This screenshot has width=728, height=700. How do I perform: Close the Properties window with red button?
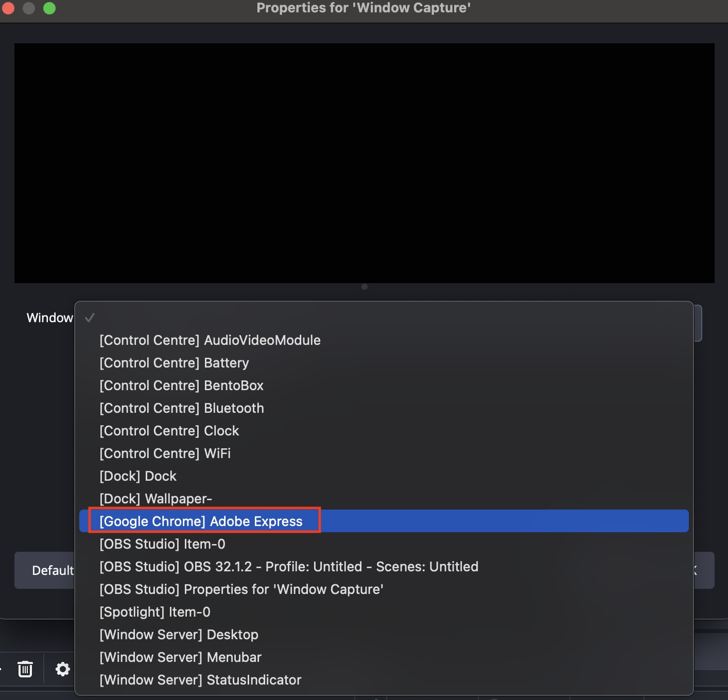(x=7, y=8)
